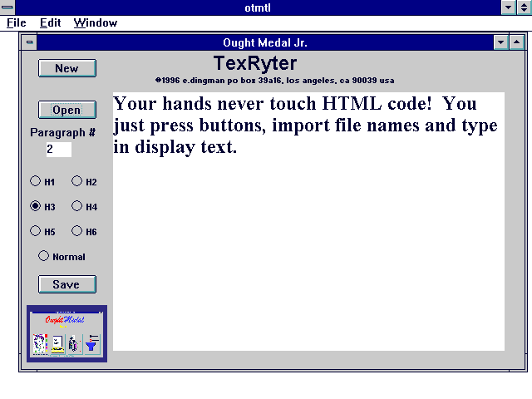
Task: Pick the H6 heading radio button
Action: tap(76, 231)
